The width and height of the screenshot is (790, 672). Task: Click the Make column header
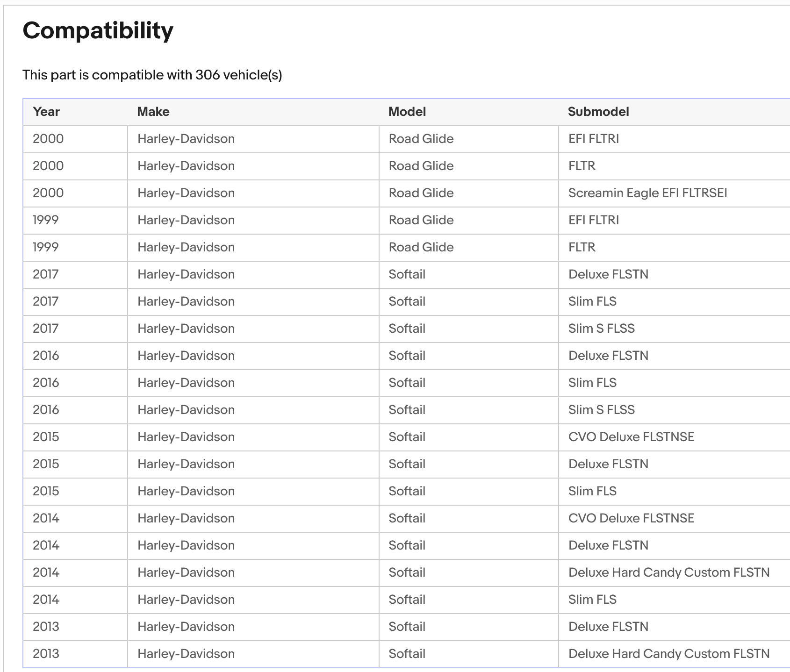click(153, 112)
